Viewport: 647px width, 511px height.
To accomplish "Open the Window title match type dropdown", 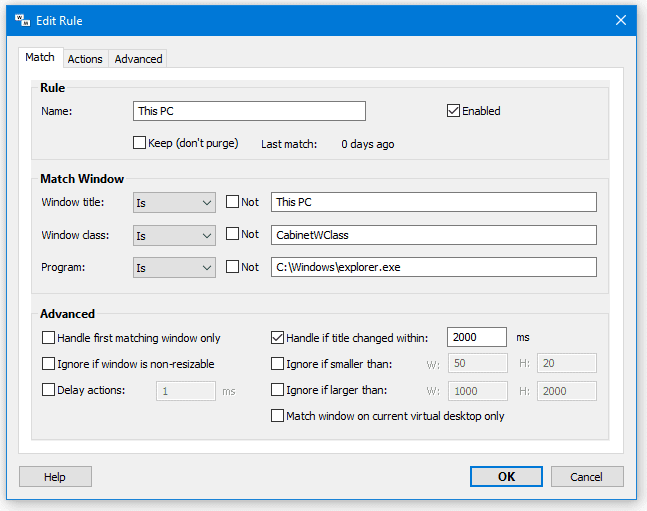I will 174,202.
